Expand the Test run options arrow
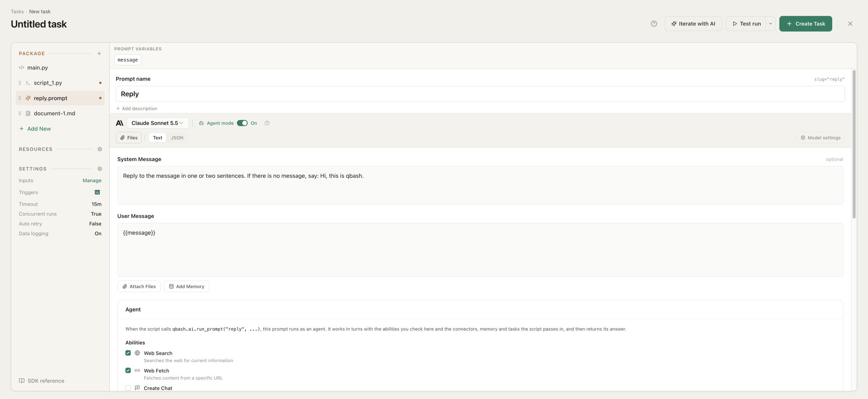868x399 pixels. coord(770,24)
